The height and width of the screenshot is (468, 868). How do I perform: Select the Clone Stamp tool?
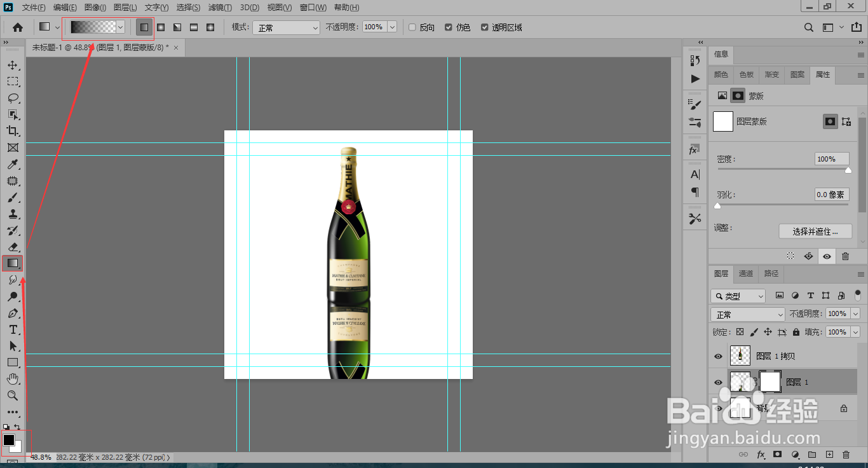point(13,214)
